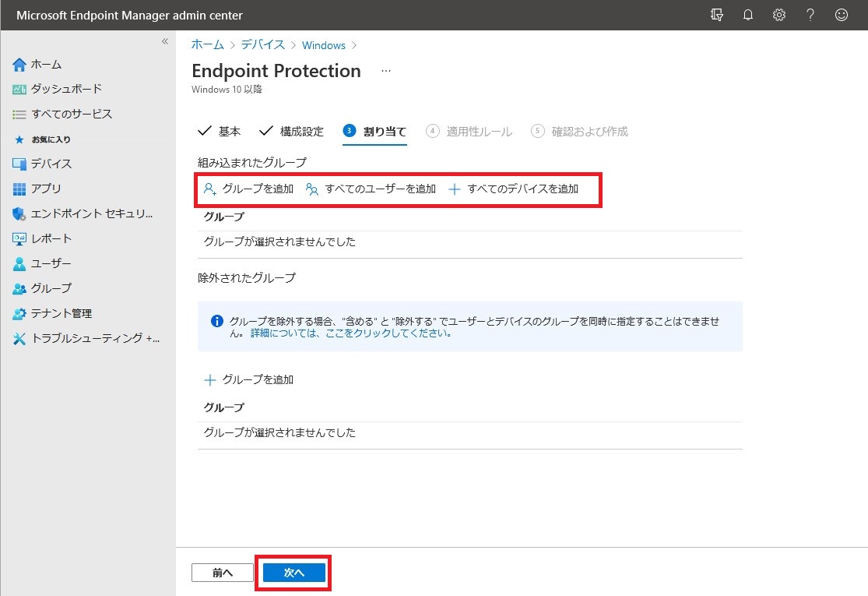The height and width of the screenshot is (596, 868).
Task: Click the Reports monitor icon
Action: [x=19, y=238]
